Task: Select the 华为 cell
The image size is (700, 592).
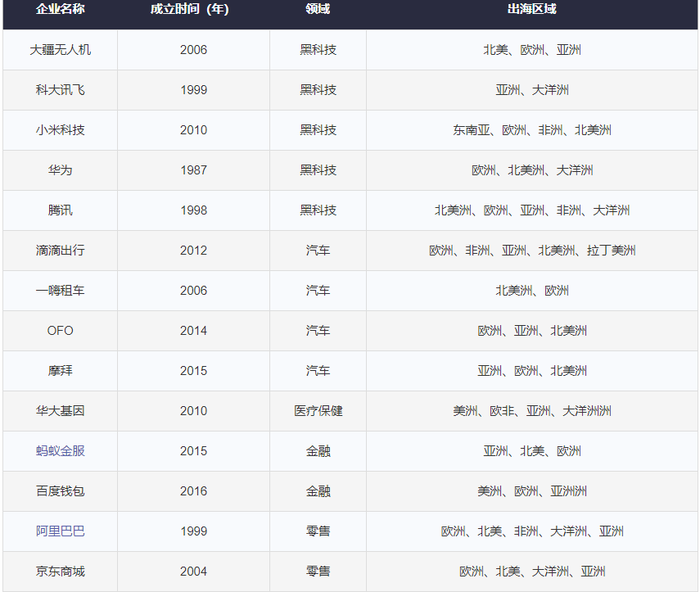Action: coord(61,170)
